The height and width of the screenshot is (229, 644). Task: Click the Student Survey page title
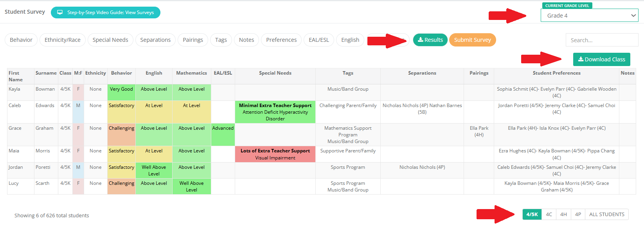click(x=25, y=12)
